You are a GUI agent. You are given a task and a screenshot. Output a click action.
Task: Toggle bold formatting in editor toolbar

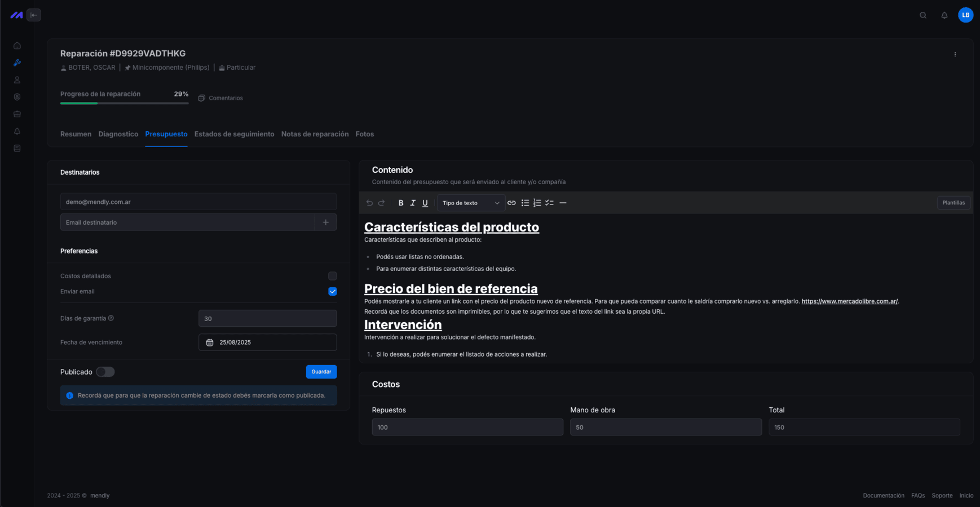(401, 203)
